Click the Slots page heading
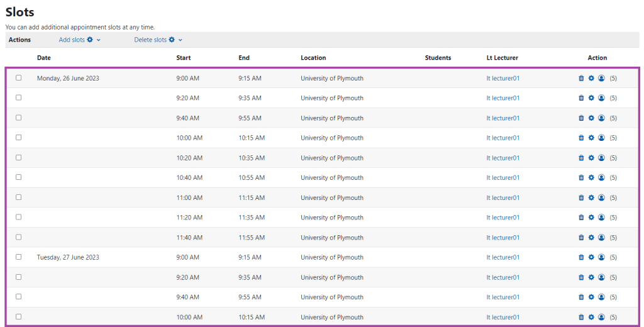The height and width of the screenshot is (327, 644). pos(19,12)
